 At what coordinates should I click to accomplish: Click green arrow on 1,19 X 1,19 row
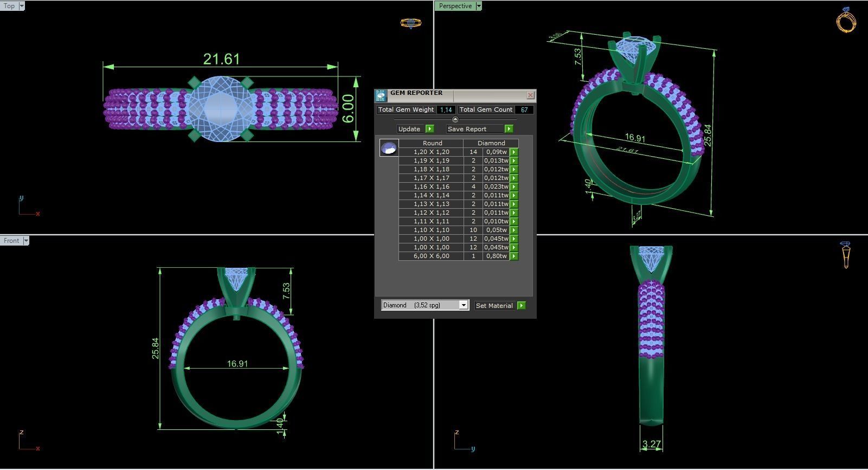[x=514, y=161]
